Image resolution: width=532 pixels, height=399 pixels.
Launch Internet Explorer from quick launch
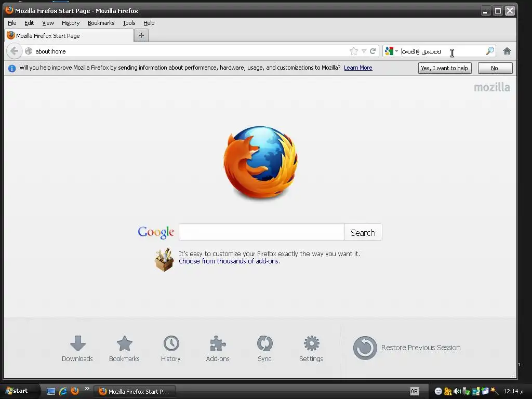point(63,391)
